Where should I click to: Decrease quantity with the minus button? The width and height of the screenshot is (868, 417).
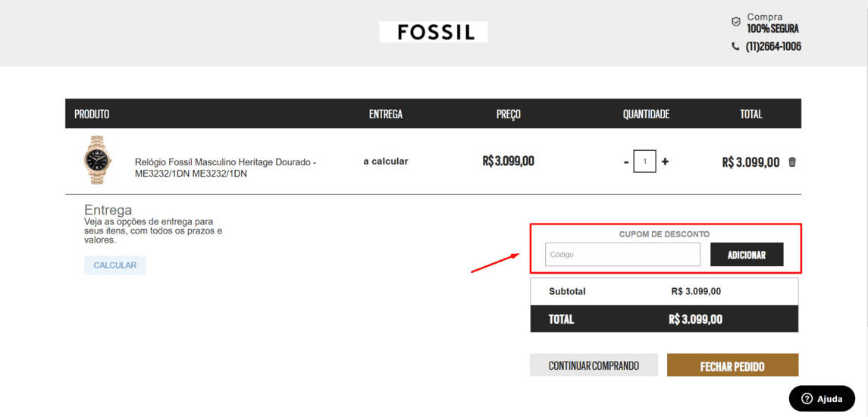point(626,161)
